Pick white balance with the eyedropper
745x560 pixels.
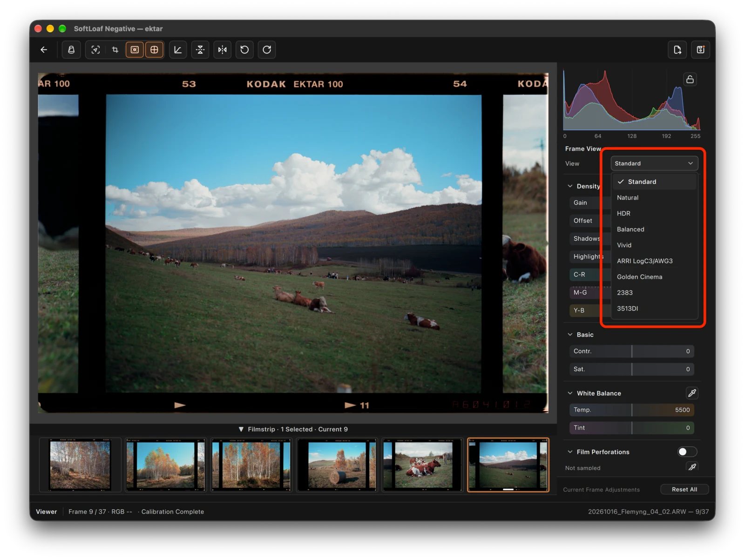point(692,393)
